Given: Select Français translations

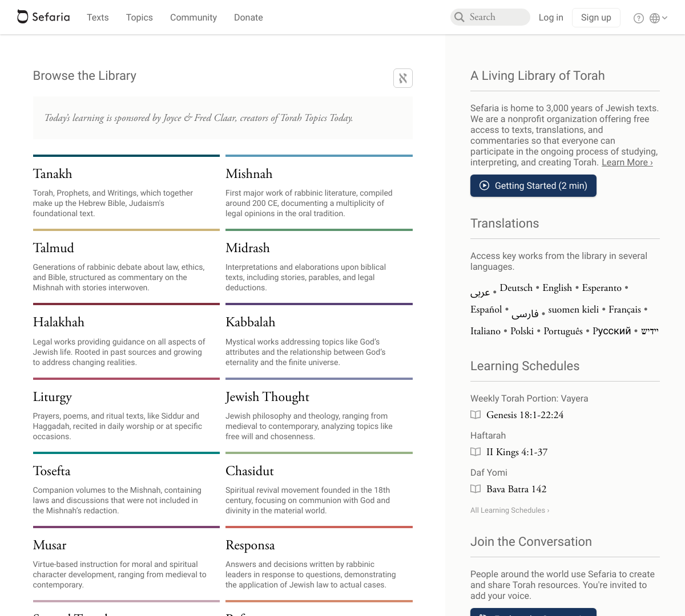Looking at the screenshot, I should (x=624, y=310).
